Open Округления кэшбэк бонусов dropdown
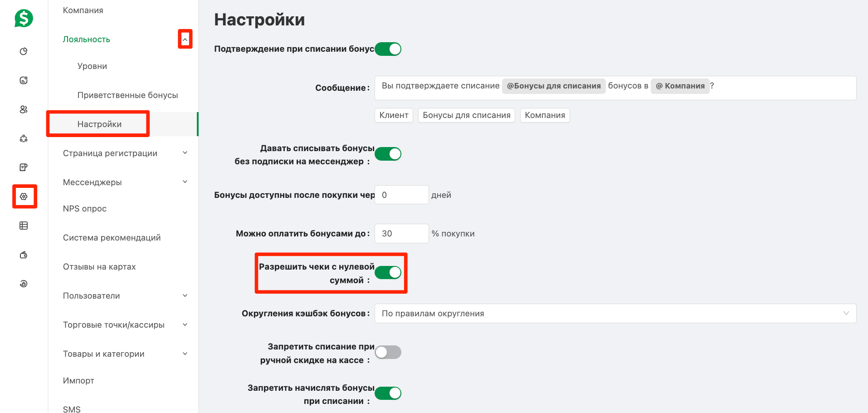The image size is (868, 413). pyautogui.click(x=615, y=314)
